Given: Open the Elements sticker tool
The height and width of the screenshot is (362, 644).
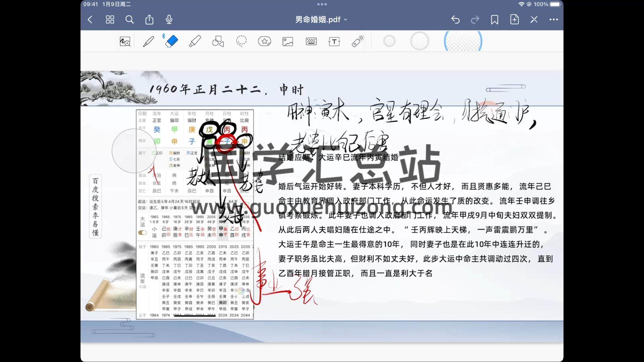Looking at the screenshot, I should 264,42.
